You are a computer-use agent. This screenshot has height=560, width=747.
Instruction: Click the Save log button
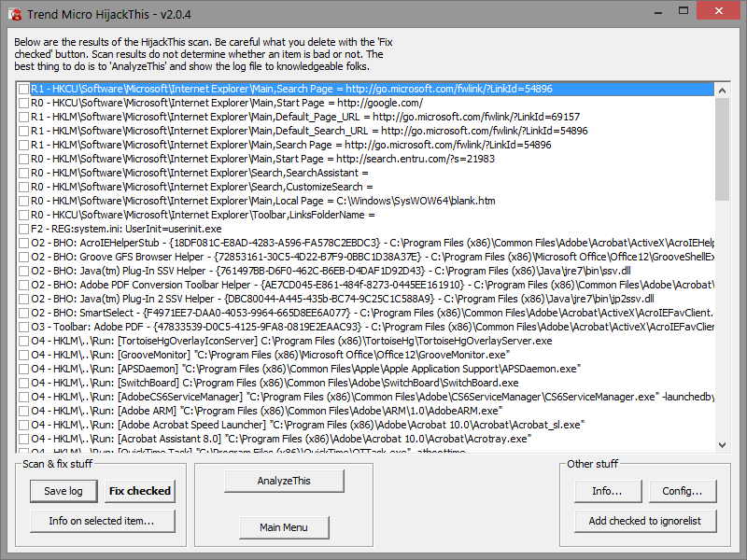point(63,491)
